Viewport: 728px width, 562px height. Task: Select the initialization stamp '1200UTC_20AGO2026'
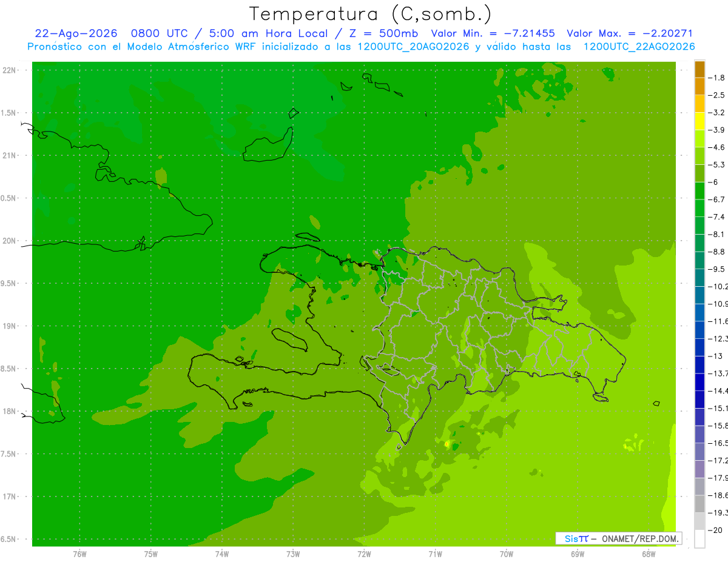[414, 46]
